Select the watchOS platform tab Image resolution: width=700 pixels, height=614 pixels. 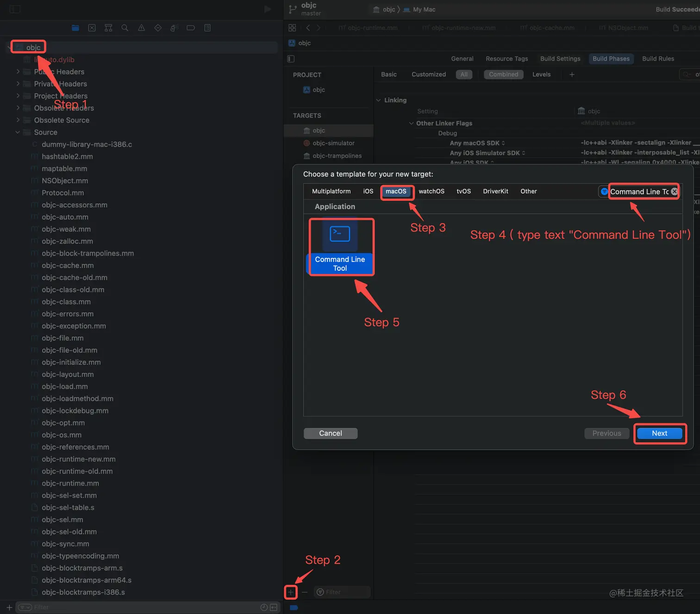pyautogui.click(x=431, y=192)
